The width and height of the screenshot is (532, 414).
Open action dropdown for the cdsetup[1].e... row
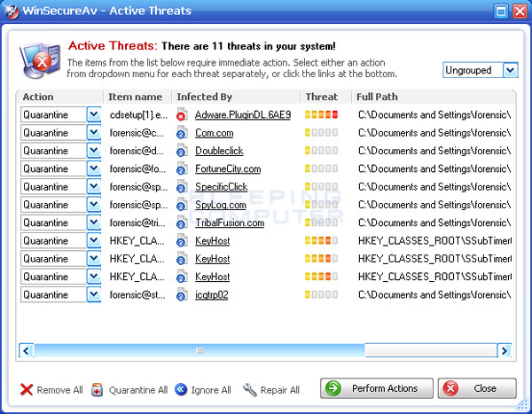click(94, 114)
